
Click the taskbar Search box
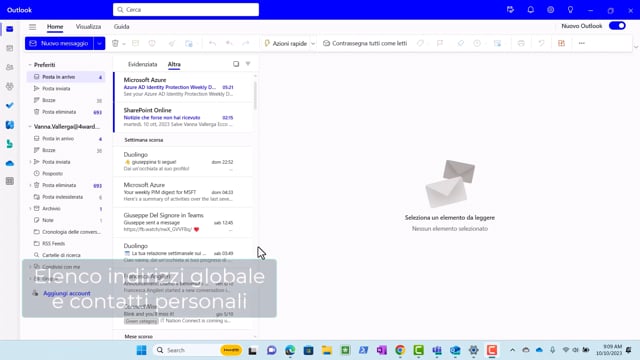(x=198, y=350)
